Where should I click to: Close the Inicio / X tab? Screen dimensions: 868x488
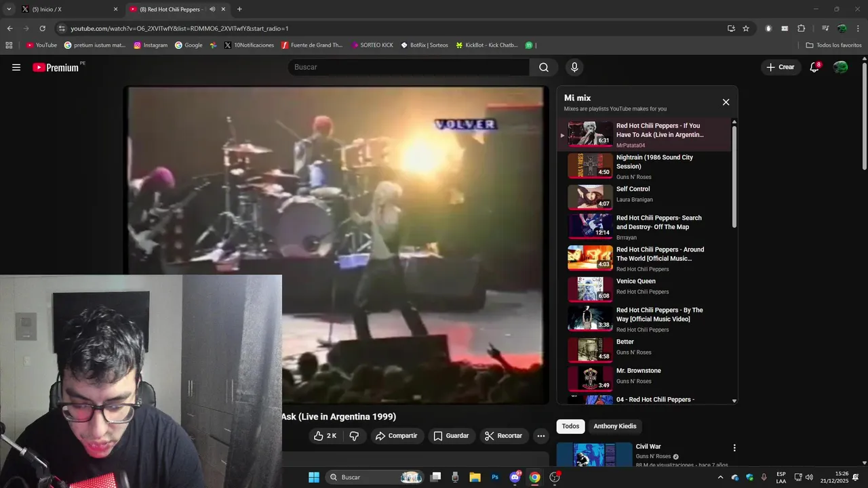115,9
